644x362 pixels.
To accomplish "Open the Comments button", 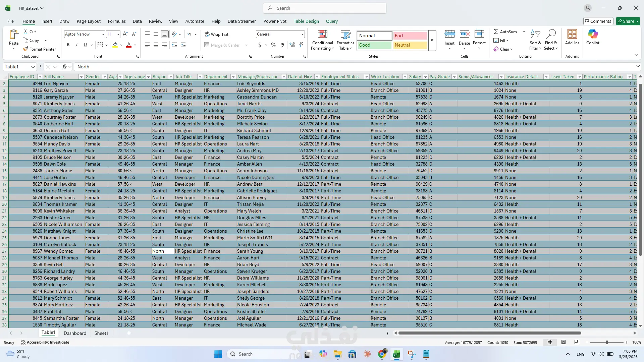I will pyautogui.click(x=598, y=21).
